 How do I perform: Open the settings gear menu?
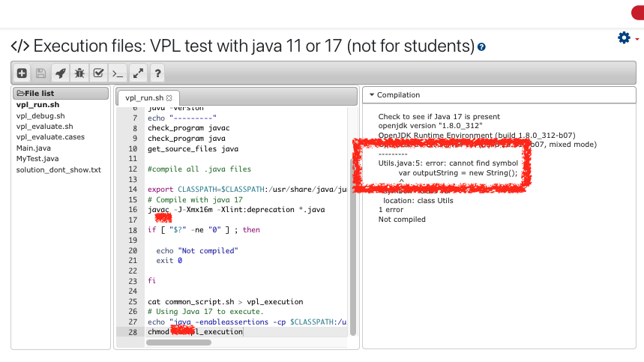pos(624,37)
